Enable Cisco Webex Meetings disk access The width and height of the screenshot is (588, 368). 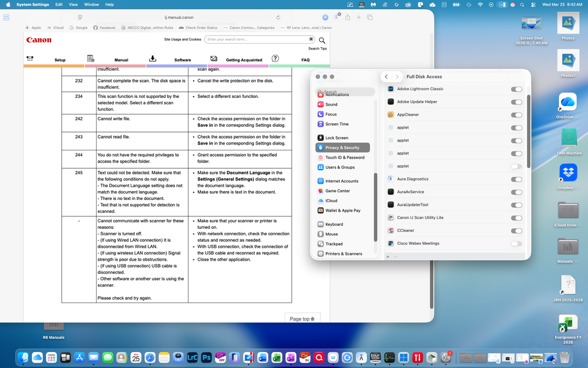click(516, 244)
